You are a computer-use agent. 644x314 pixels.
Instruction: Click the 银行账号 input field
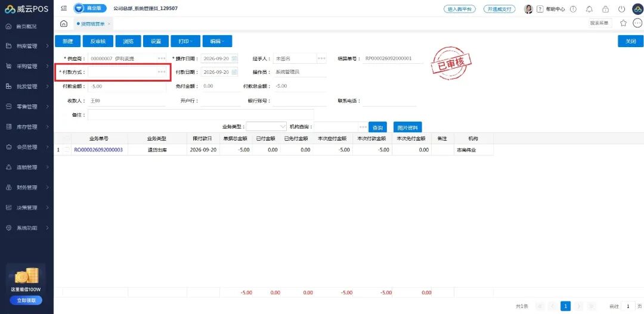[300, 101]
